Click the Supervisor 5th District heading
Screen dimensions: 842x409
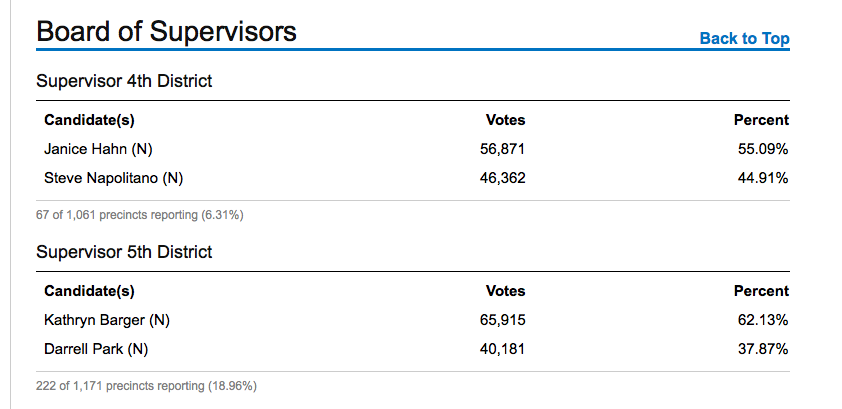pyautogui.click(x=124, y=252)
